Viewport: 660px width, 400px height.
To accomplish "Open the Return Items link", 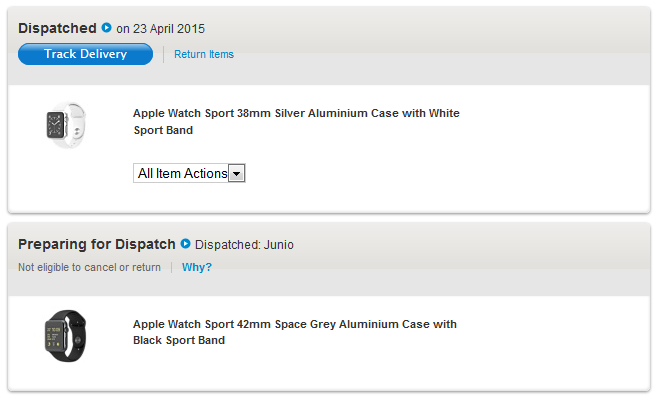I will tap(204, 54).
